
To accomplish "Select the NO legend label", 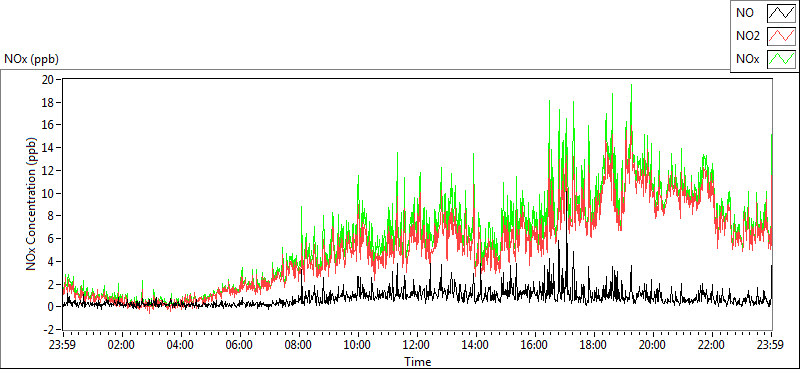I will (x=745, y=13).
